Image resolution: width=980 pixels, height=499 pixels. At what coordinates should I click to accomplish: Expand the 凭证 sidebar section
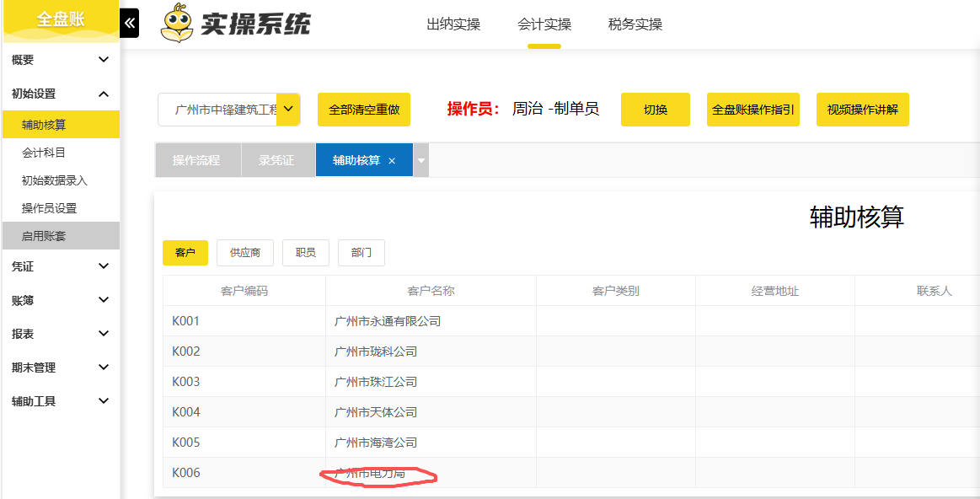click(104, 266)
